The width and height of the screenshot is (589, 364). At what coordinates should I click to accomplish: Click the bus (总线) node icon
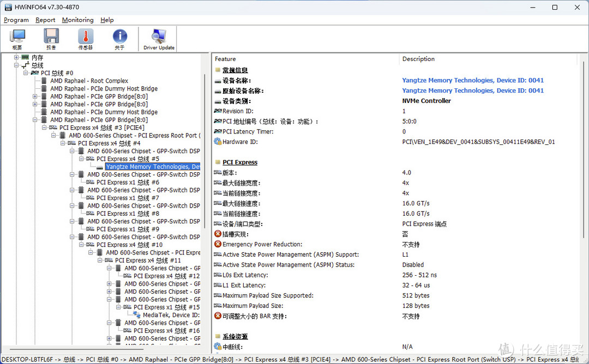(25, 65)
